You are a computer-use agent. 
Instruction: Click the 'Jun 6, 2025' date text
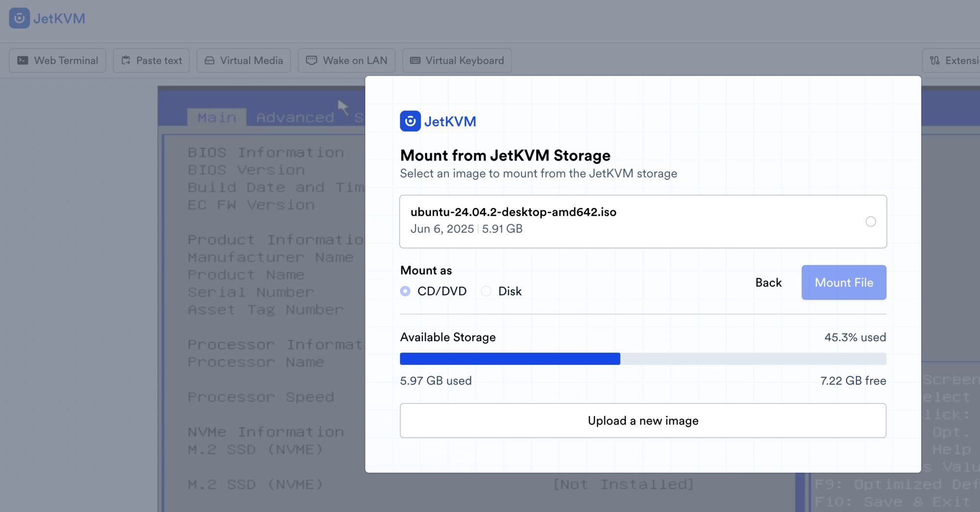click(x=442, y=229)
